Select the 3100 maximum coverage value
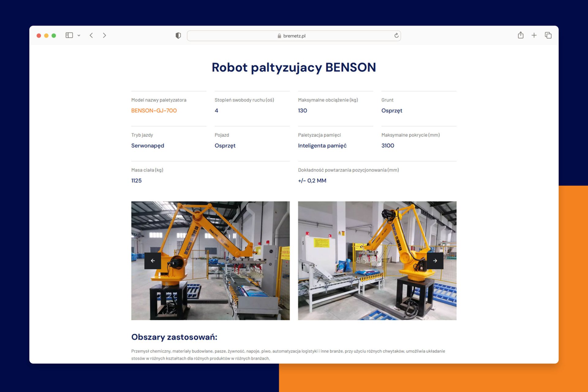This screenshot has height=392, width=588. pos(388,146)
